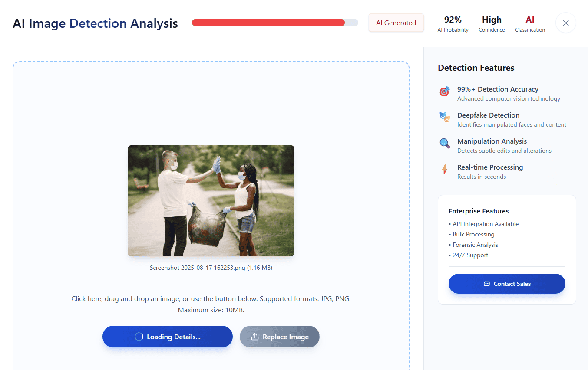Click 'Detects subtle edits and alterations' text
The width and height of the screenshot is (588, 370).
504,151
